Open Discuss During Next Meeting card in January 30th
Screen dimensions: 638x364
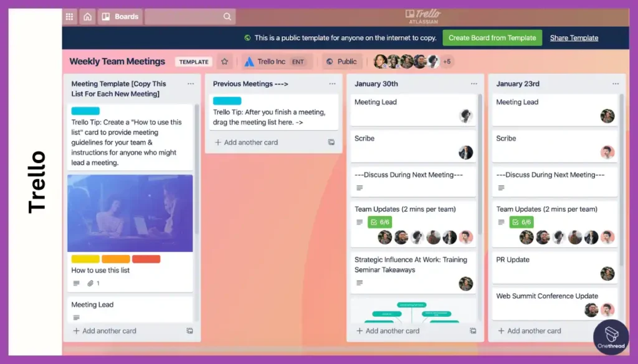(413, 182)
